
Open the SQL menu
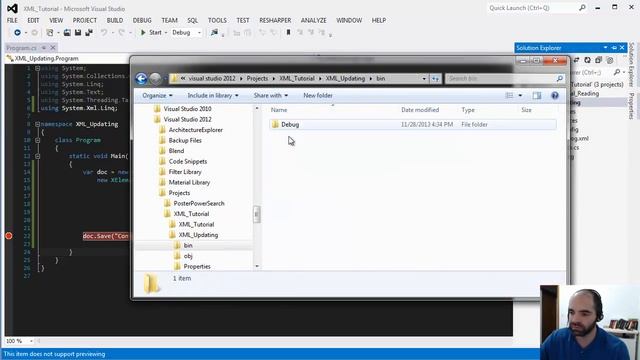[193, 20]
